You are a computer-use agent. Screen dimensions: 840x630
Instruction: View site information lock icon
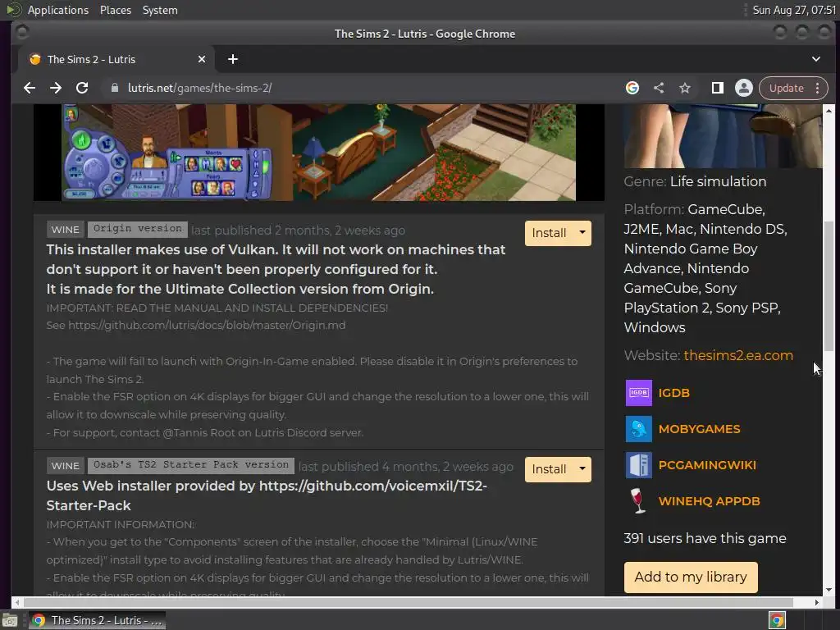114,88
